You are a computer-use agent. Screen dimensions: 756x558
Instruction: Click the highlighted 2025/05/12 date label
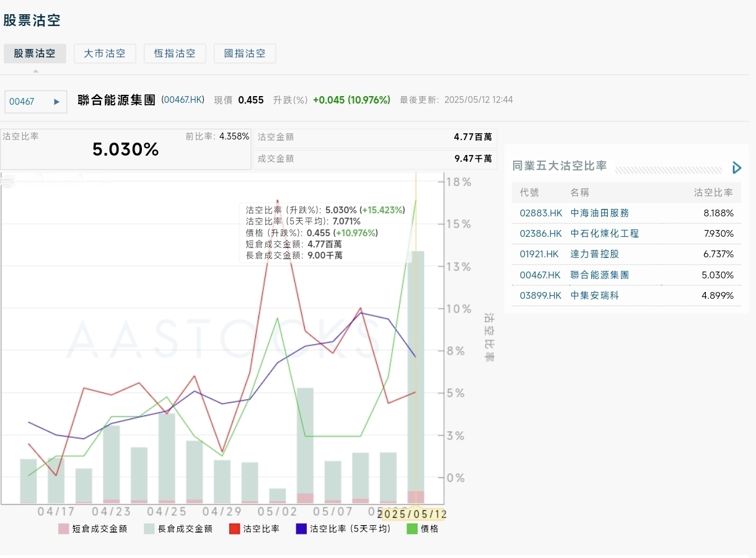click(413, 514)
